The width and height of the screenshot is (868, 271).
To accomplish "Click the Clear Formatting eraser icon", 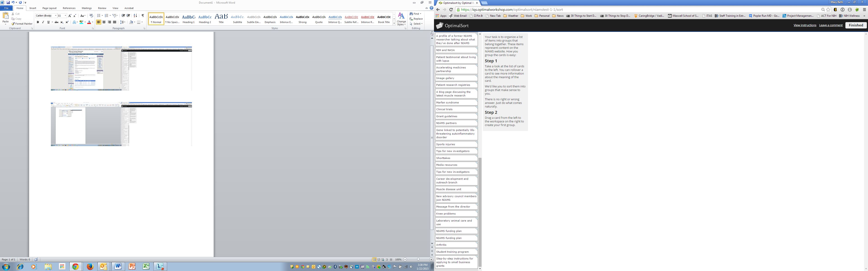I will 91,16.
